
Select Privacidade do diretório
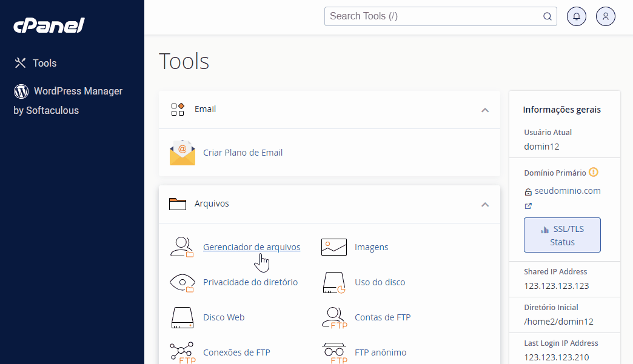[x=250, y=282]
